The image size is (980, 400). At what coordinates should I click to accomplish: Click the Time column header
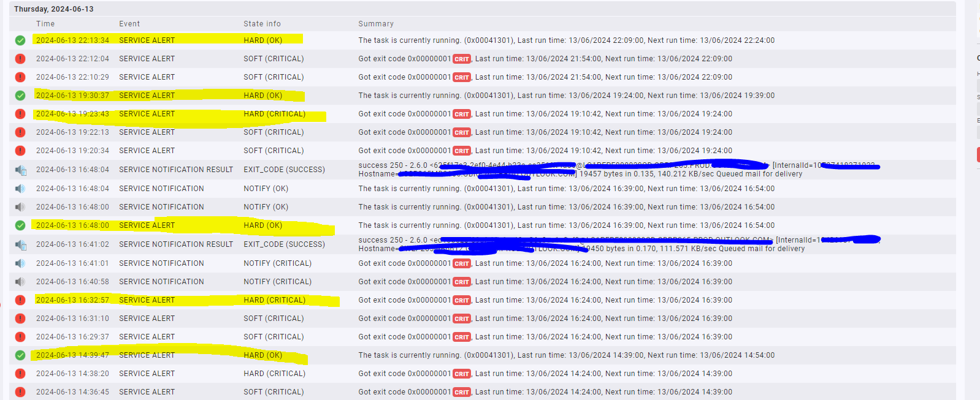click(45, 24)
